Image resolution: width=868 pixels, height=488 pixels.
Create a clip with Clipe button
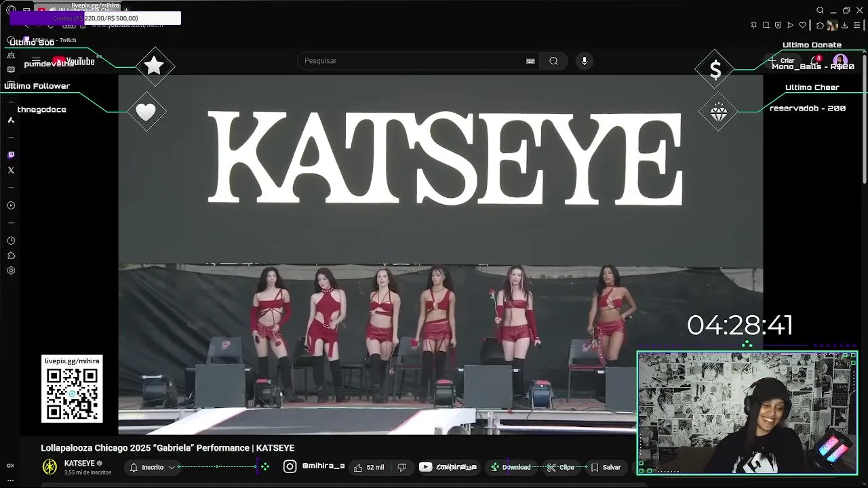point(561,467)
